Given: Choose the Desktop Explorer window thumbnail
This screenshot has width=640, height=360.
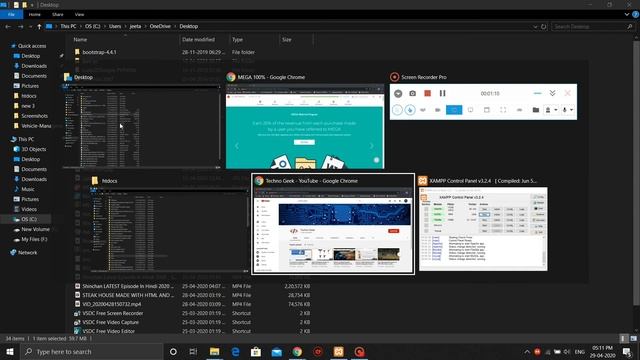Looking at the screenshot, I should (x=142, y=126).
